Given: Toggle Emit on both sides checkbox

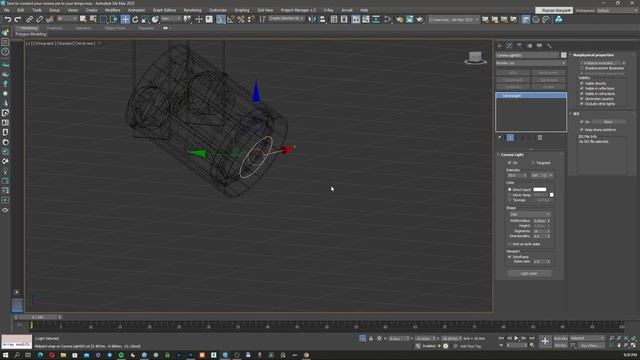Looking at the screenshot, I should tap(509, 244).
